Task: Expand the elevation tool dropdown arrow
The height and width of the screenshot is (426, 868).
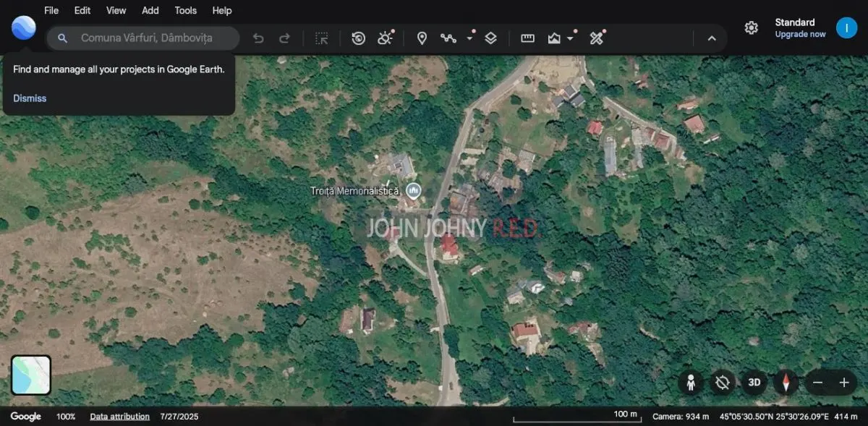Action: [x=571, y=38]
